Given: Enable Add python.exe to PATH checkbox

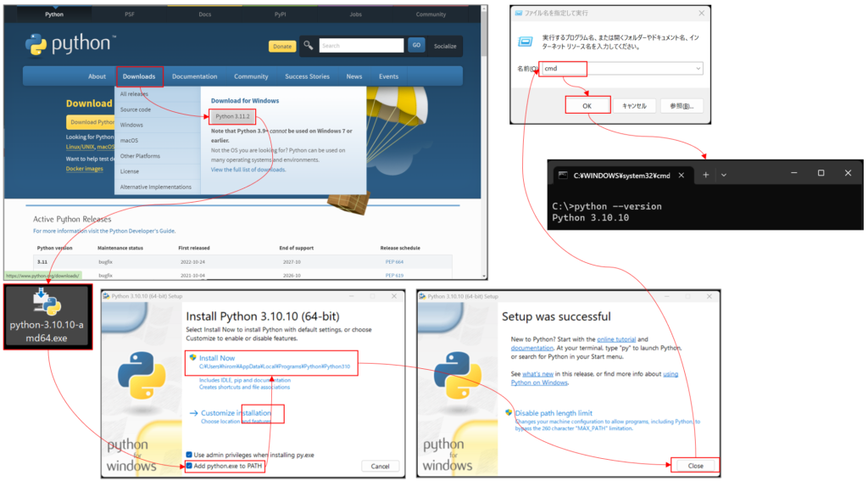Looking at the screenshot, I should point(189,466).
